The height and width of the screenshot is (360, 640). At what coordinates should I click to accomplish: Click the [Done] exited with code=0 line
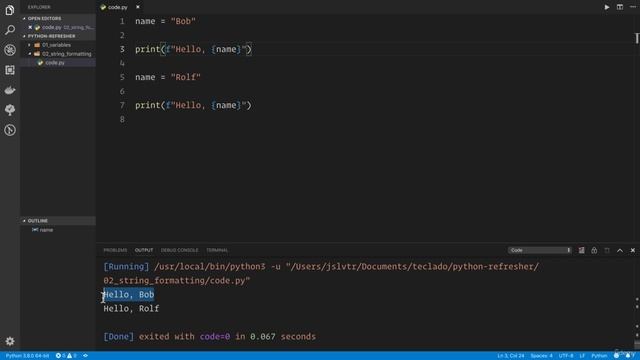pos(209,337)
